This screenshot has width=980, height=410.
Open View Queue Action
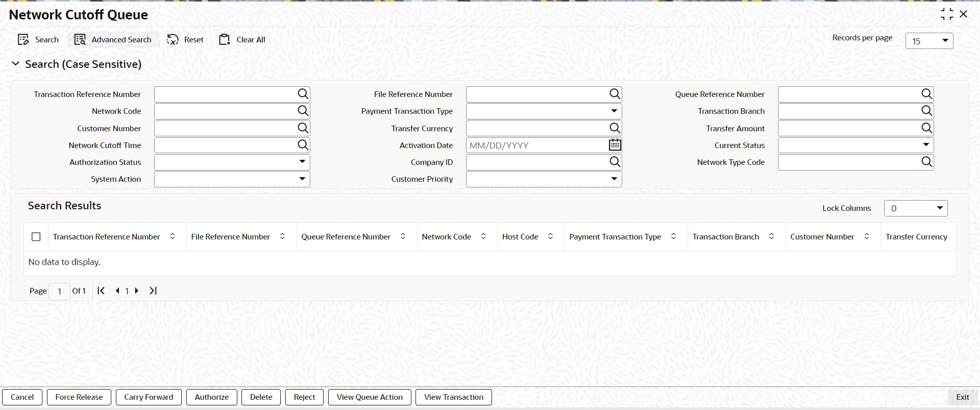370,397
